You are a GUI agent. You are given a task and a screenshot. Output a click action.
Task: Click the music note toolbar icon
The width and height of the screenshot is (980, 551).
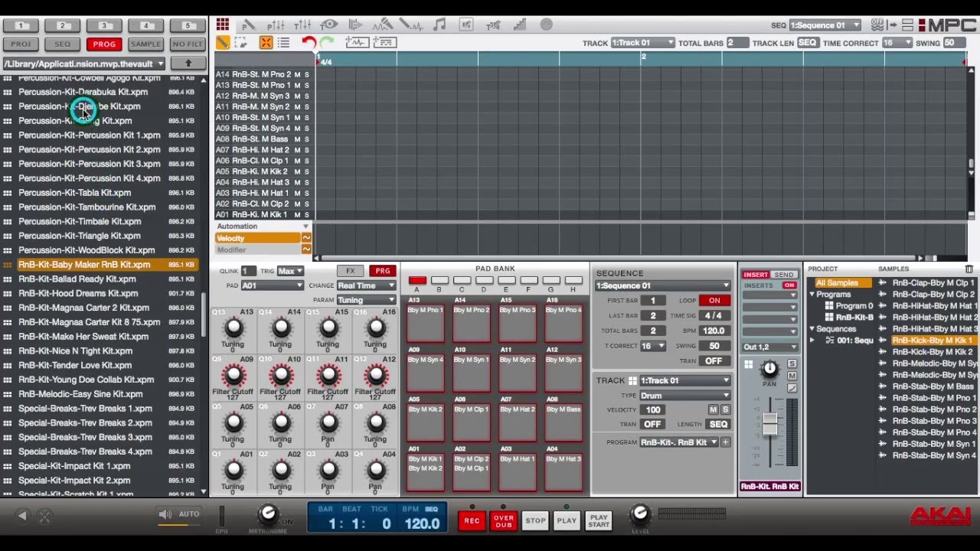click(439, 25)
